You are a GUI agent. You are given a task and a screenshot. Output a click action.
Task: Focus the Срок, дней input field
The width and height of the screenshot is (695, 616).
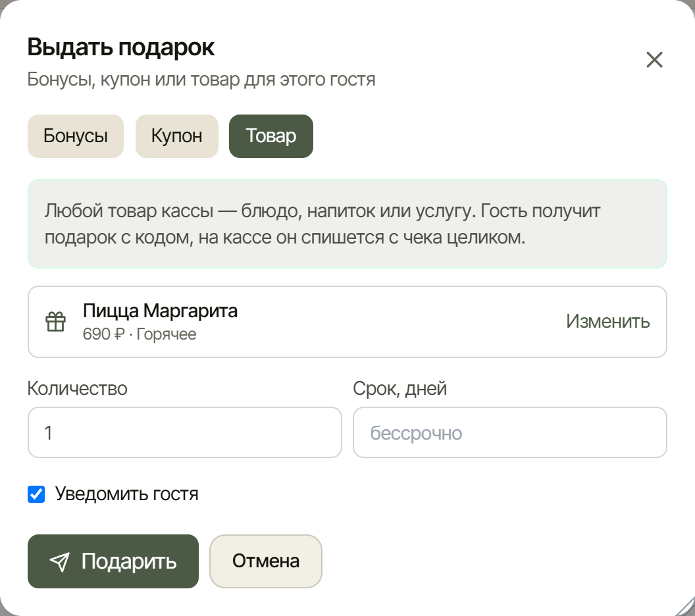coord(509,432)
